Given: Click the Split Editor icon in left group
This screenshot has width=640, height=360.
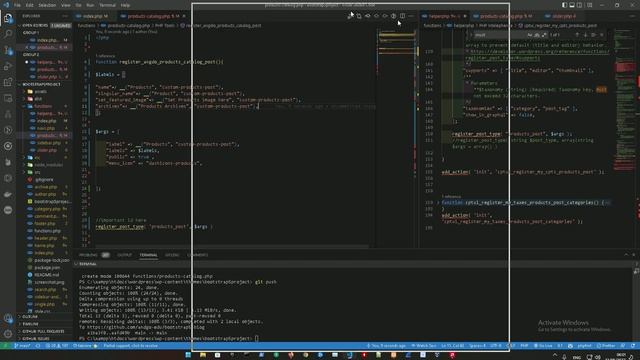Looking at the screenshot, I should (x=402, y=16).
